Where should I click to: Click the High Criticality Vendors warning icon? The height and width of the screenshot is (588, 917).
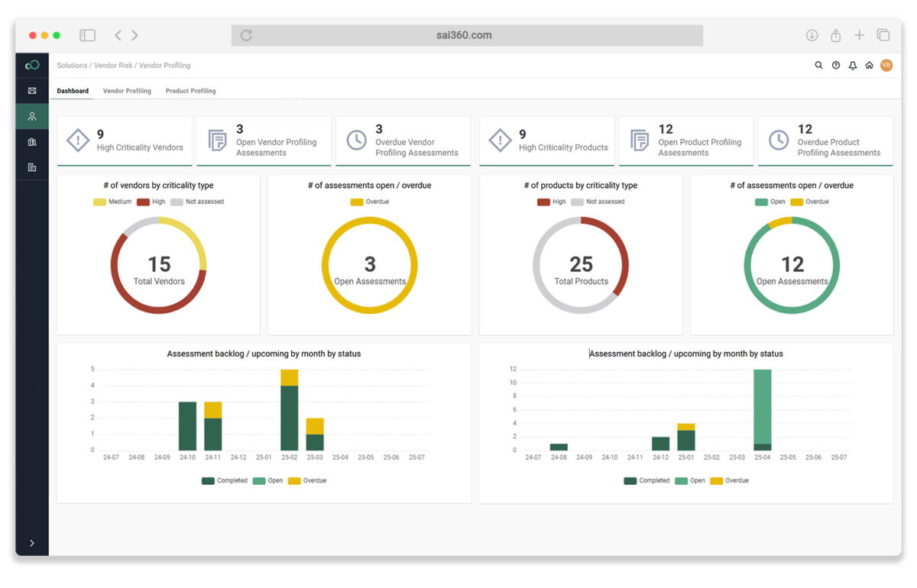(78, 141)
